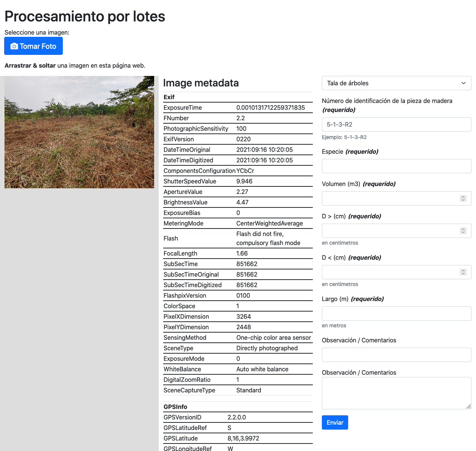Focus the Especie input field

tap(396, 166)
